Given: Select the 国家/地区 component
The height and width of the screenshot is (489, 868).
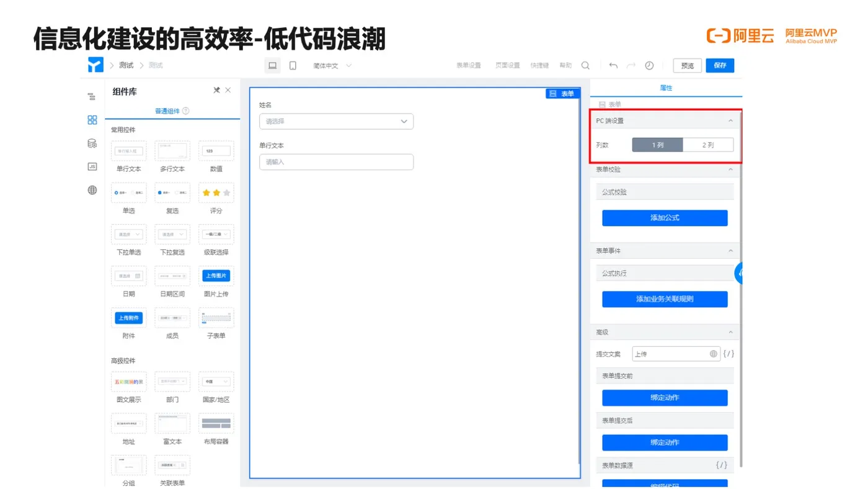Looking at the screenshot, I should [216, 388].
